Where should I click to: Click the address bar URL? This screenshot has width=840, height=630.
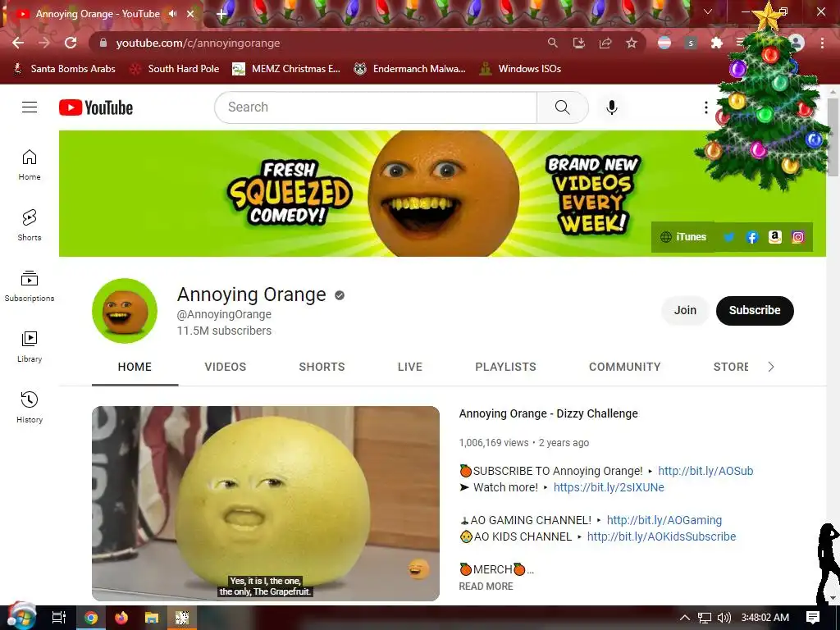pyautogui.click(x=199, y=43)
